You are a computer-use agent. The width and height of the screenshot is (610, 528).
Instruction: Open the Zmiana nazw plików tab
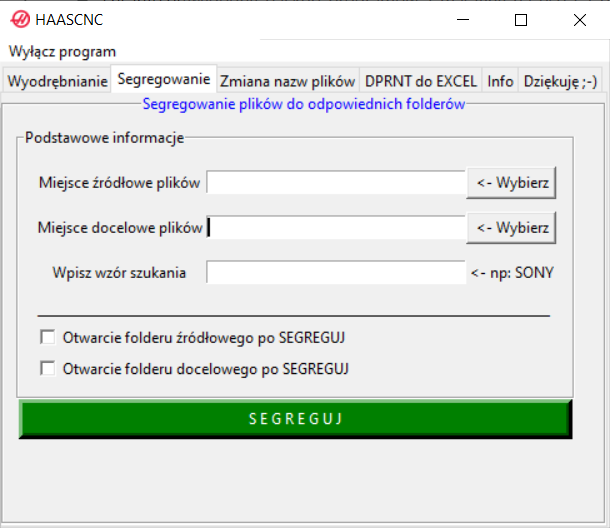tap(287, 81)
